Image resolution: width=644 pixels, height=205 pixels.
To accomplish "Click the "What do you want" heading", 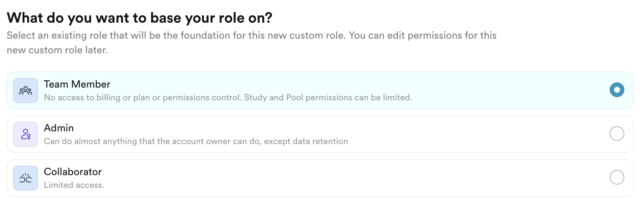I will [x=139, y=18].
